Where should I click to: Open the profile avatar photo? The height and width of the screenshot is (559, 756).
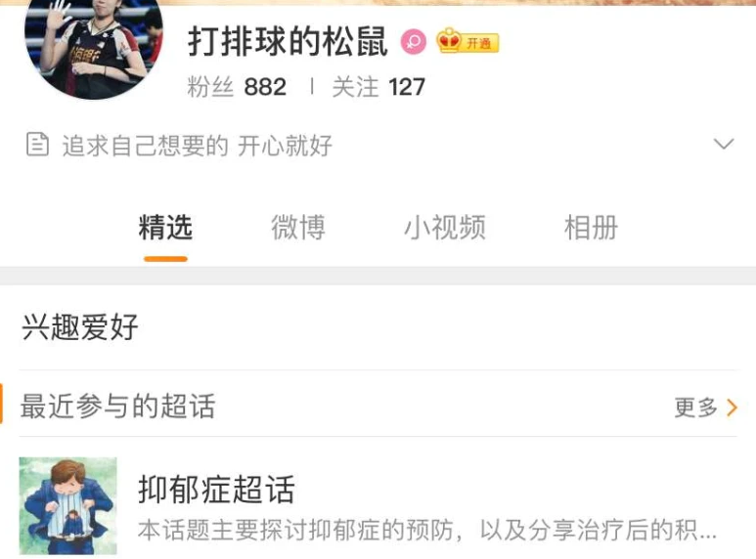tap(94, 46)
